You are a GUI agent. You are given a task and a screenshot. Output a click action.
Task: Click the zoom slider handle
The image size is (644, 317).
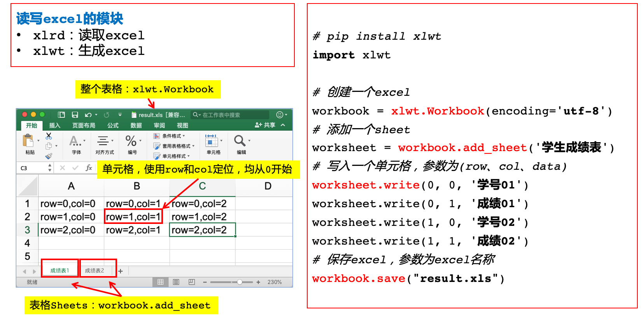pos(240,282)
